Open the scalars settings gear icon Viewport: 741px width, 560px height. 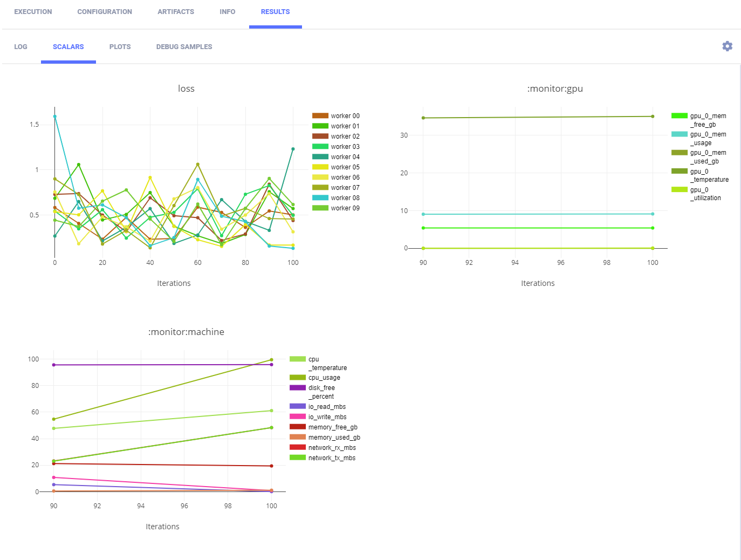(x=727, y=46)
